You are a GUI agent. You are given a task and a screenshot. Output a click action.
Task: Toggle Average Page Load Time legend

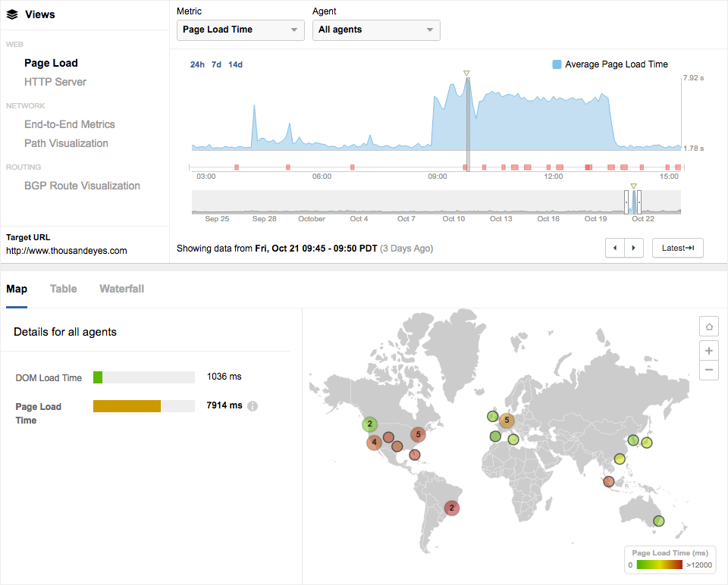610,64
